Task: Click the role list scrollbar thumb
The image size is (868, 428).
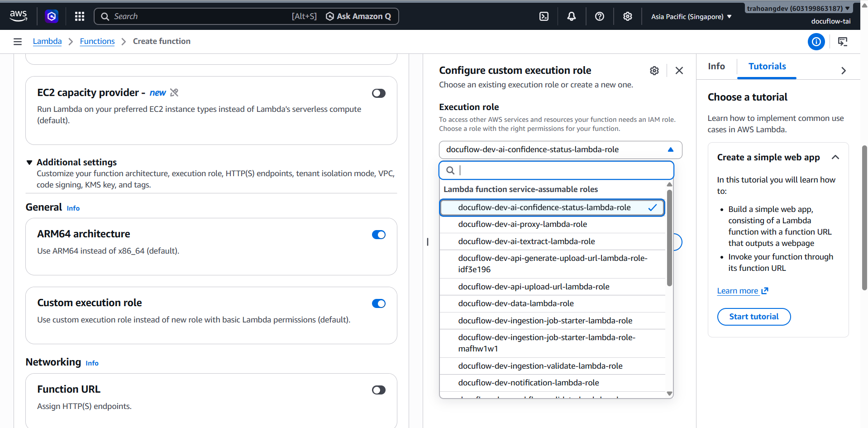Action: click(669, 238)
